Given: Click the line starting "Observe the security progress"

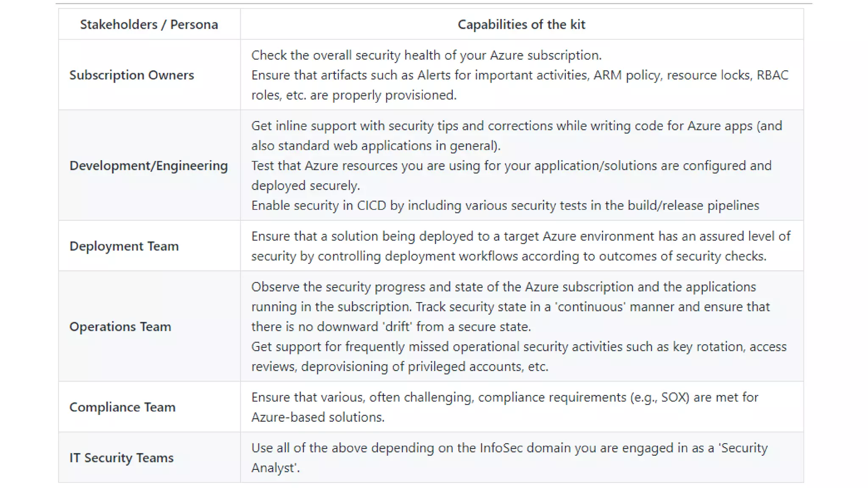Looking at the screenshot, I should click(x=503, y=287).
